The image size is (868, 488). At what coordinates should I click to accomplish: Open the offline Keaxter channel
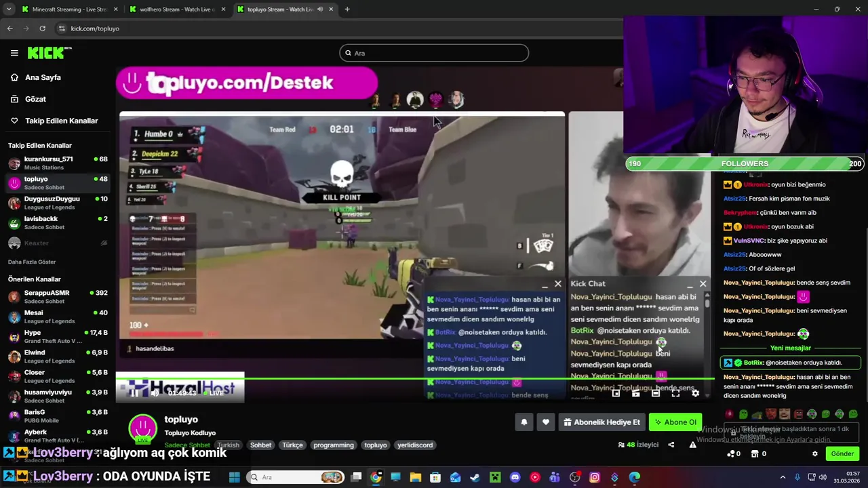[58, 243]
